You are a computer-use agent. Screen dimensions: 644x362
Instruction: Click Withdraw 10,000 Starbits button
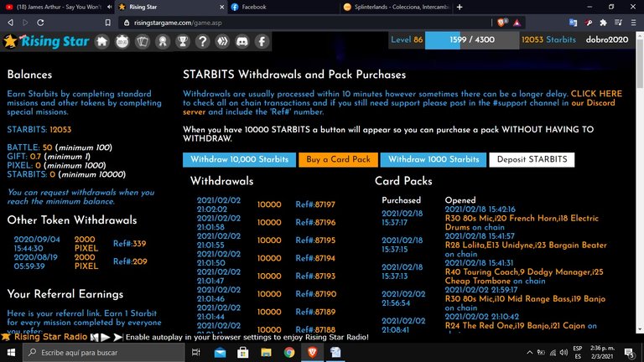pos(239,160)
